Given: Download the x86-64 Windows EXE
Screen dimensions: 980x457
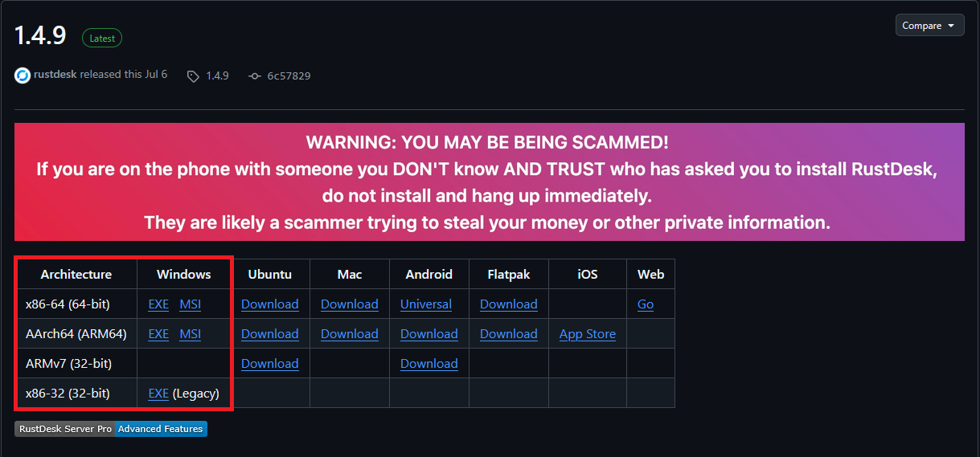Looking at the screenshot, I should [x=158, y=304].
